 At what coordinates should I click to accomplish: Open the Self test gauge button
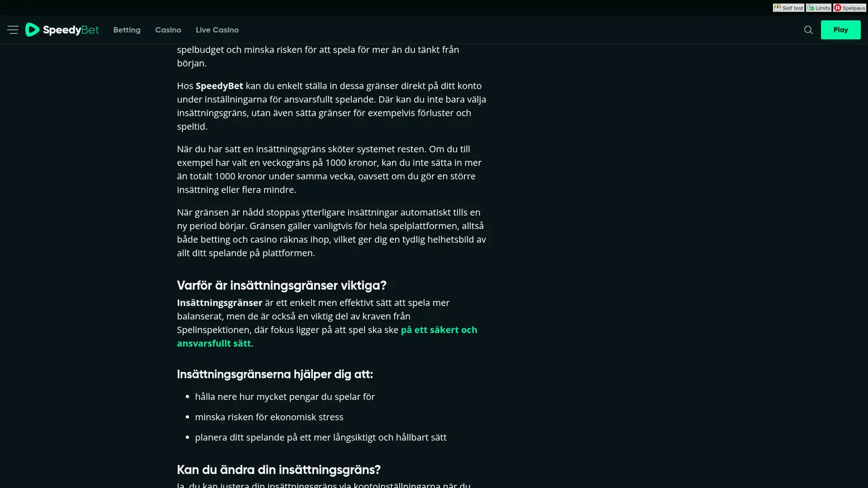[x=788, y=8]
